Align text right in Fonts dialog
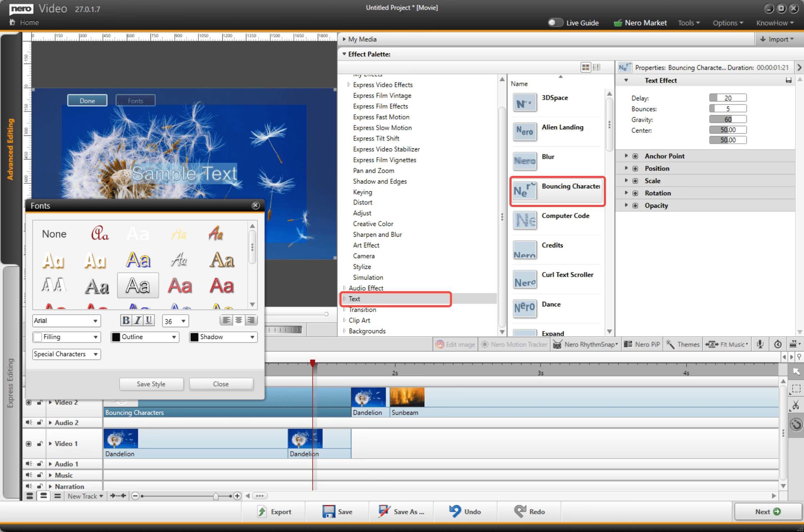Viewport: 804px width, 532px height. click(x=251, y=320)
